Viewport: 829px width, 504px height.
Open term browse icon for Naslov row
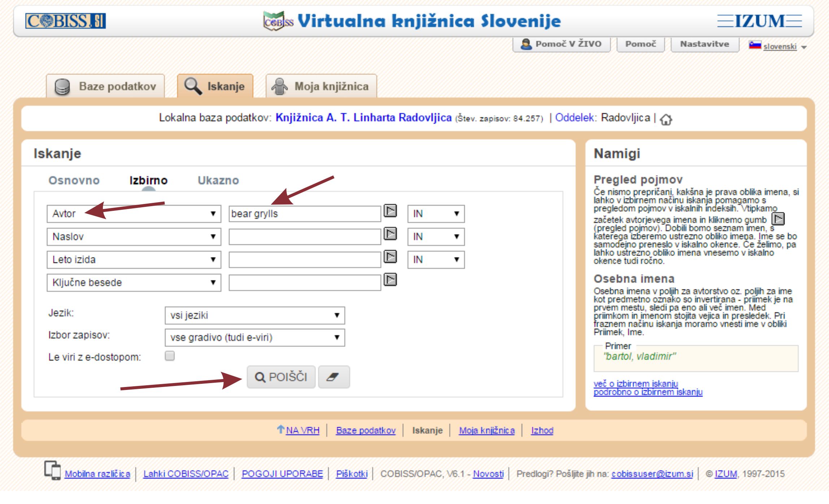click(x=390, y=234)
